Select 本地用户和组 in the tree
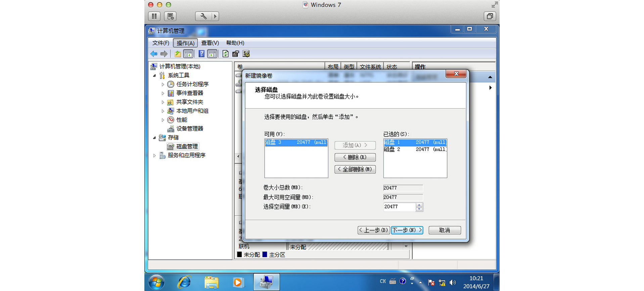 [x=192, y=111]
